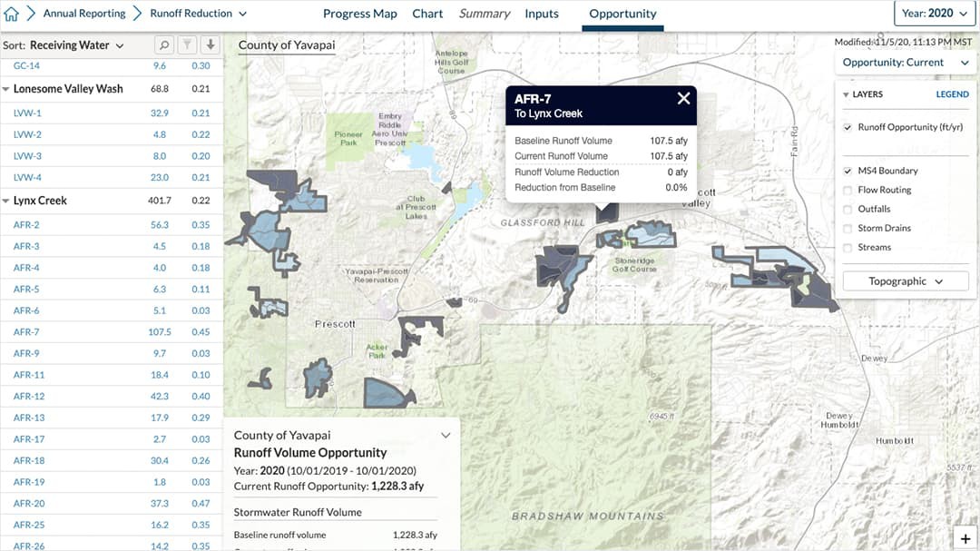Open the filter funnel icon

pos(187,45)
